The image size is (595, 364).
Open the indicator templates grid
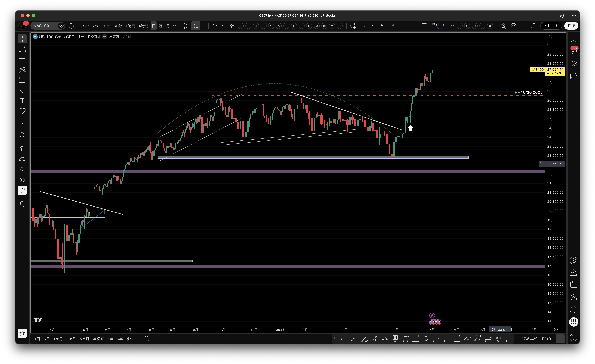coord(232,26)
